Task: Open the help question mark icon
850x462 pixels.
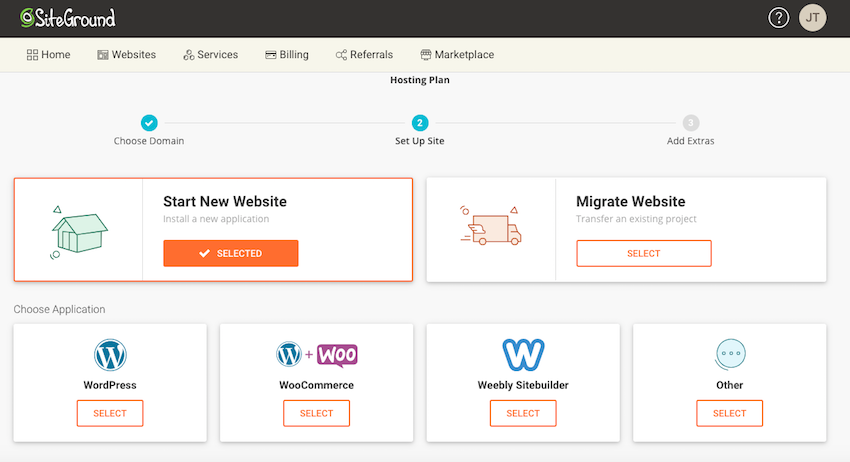Action: 778,18
